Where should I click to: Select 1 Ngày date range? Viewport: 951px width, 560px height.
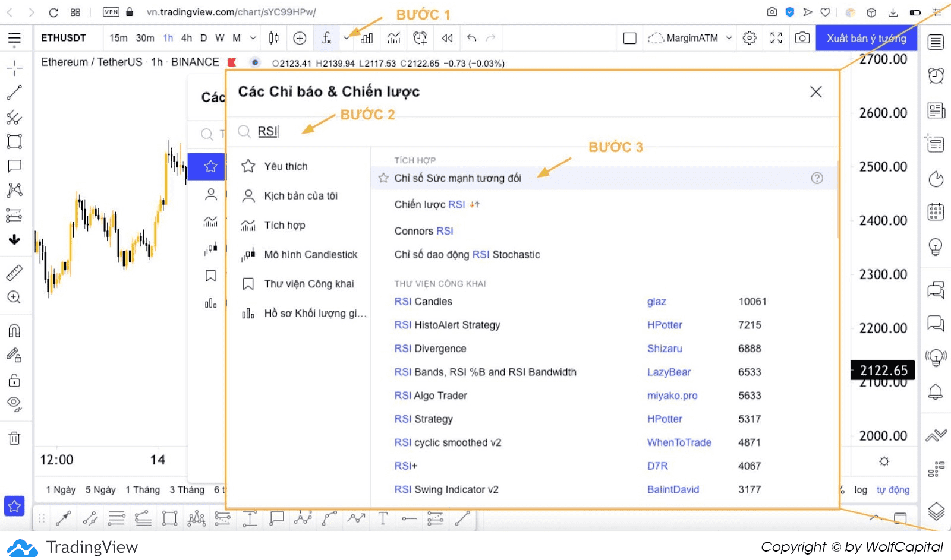click(61, 490)
